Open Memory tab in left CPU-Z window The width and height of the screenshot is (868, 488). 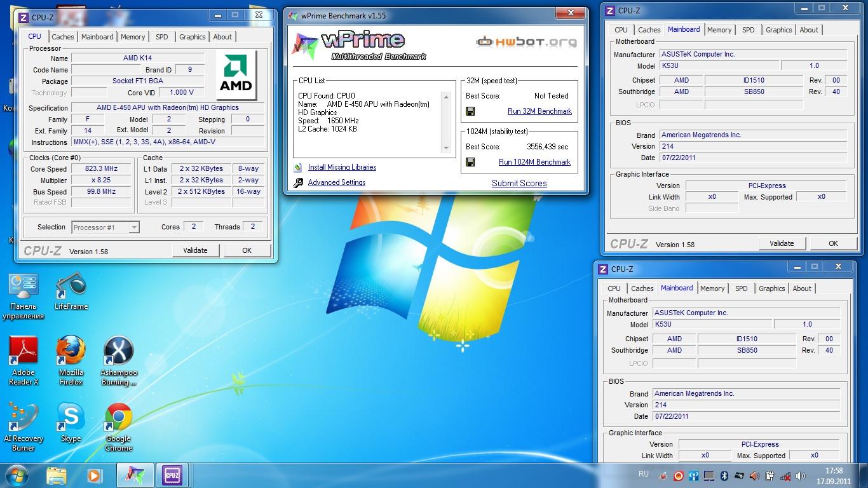(x=133, y=37)
